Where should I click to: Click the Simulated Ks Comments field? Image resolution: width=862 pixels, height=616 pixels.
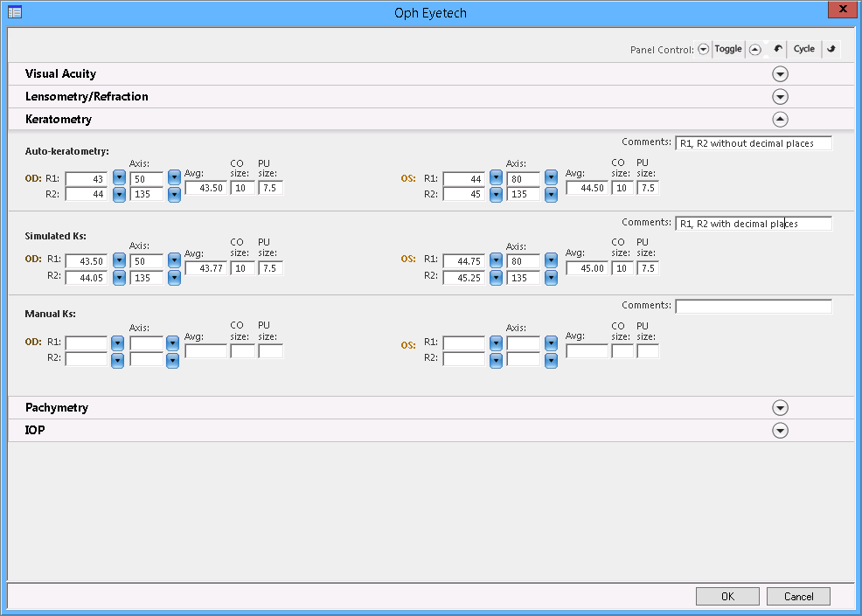coord(753,223)
